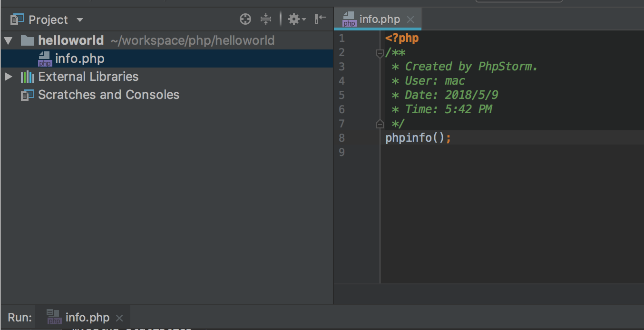The height and width of the screenshot is (330, 644).
Task: Click line number 8 in the gutter
Action: [x=342, y=138]
